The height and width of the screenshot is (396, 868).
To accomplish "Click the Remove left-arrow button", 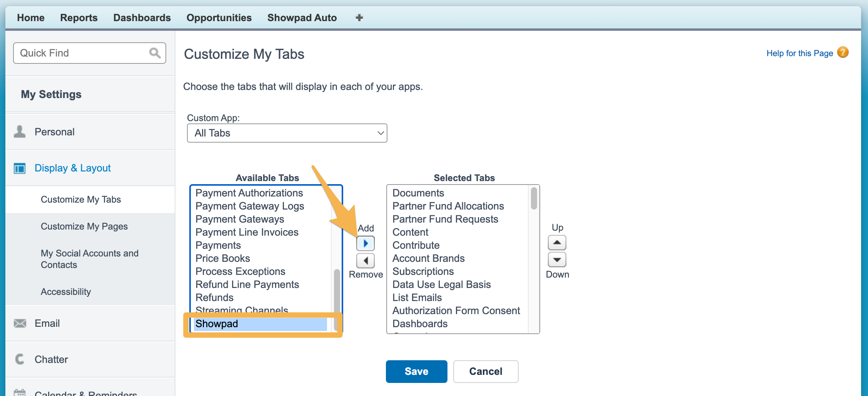I will tap(365, 261).
